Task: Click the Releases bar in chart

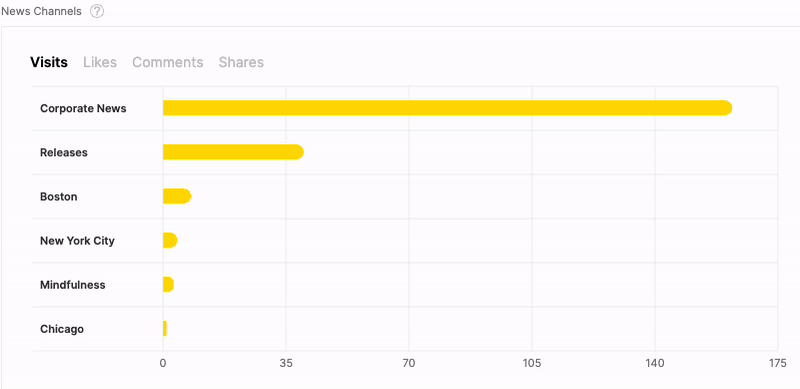Action: point(233,152)
